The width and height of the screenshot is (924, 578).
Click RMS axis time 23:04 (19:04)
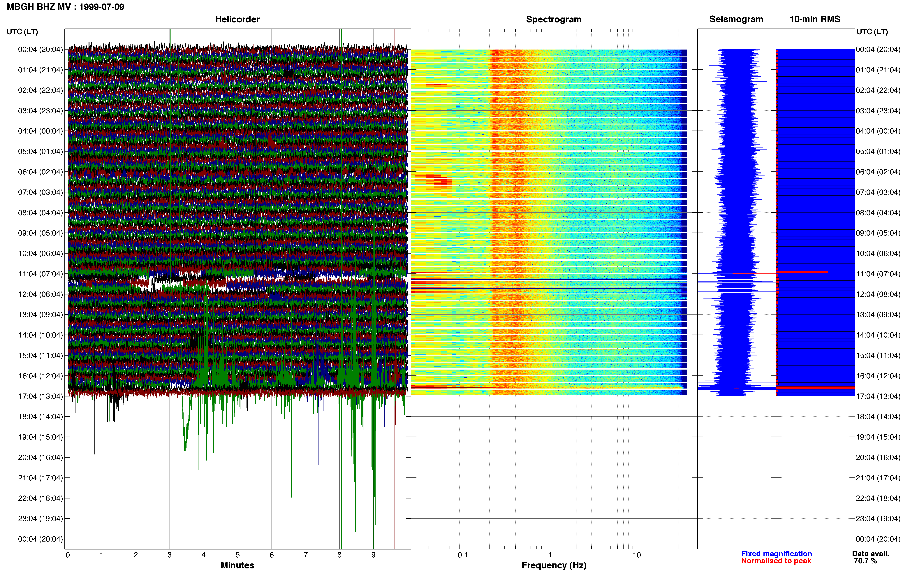point(878,519)
